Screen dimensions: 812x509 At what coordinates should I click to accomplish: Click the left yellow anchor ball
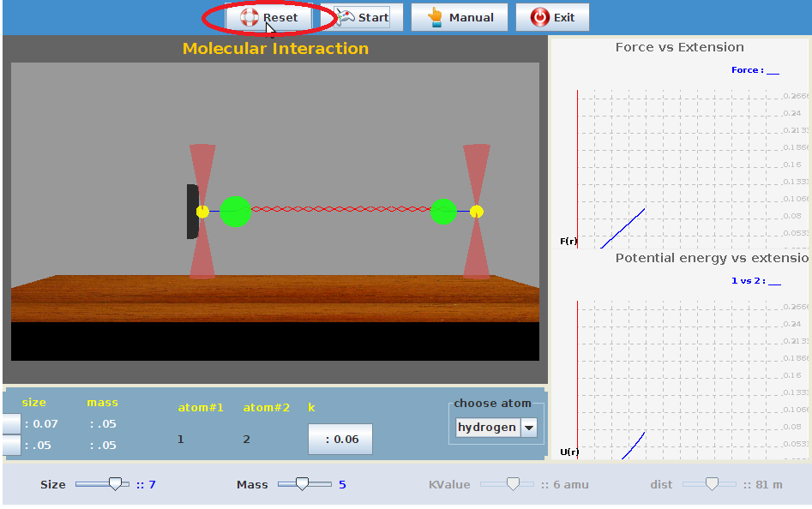202,212
